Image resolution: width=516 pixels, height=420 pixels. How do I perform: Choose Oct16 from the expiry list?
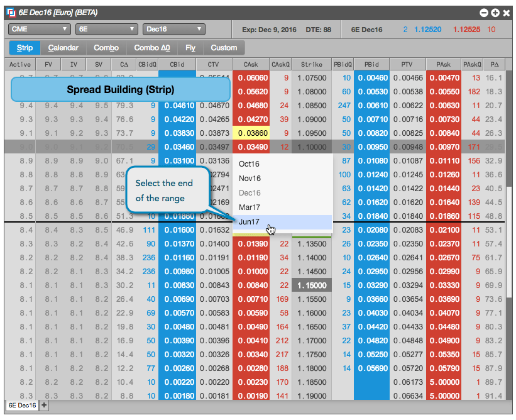point(282,164)
